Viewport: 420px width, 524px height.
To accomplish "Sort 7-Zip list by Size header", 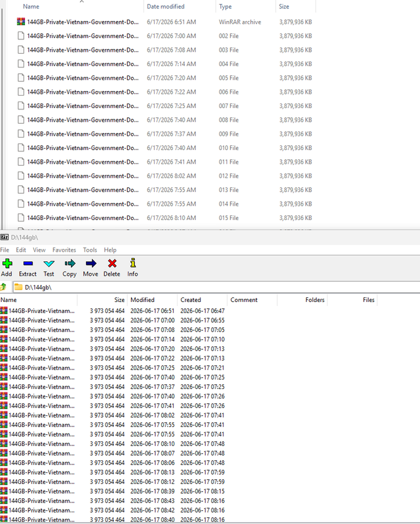I will point(119,300).
